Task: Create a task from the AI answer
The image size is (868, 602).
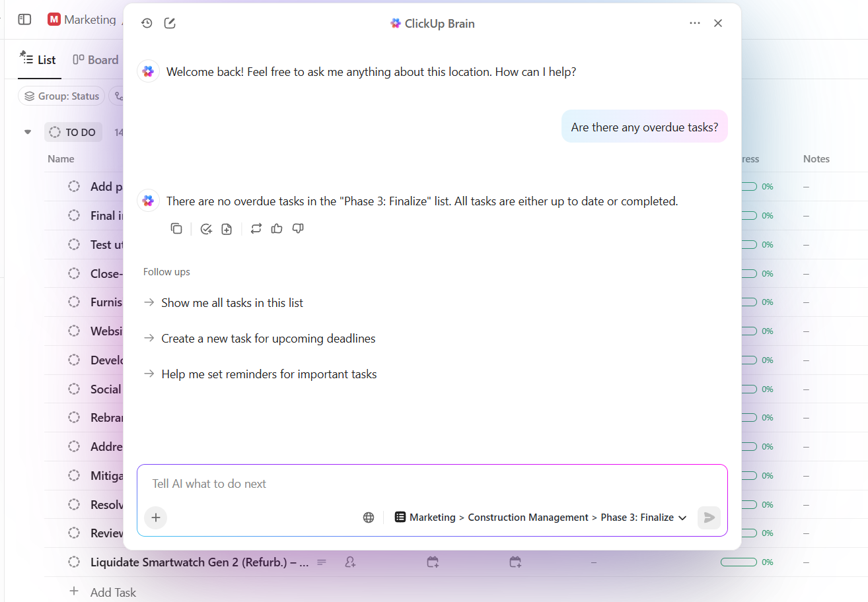Action: click(x=206, y=228)
